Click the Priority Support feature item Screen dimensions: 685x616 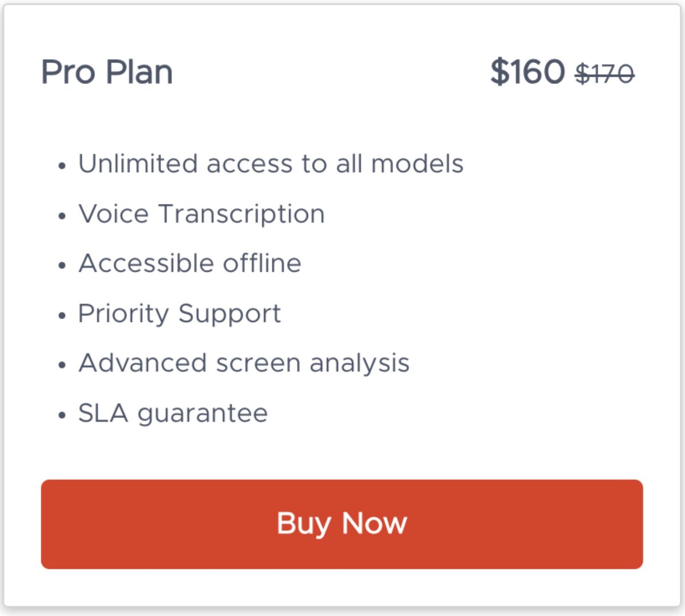tap(179, 314)
